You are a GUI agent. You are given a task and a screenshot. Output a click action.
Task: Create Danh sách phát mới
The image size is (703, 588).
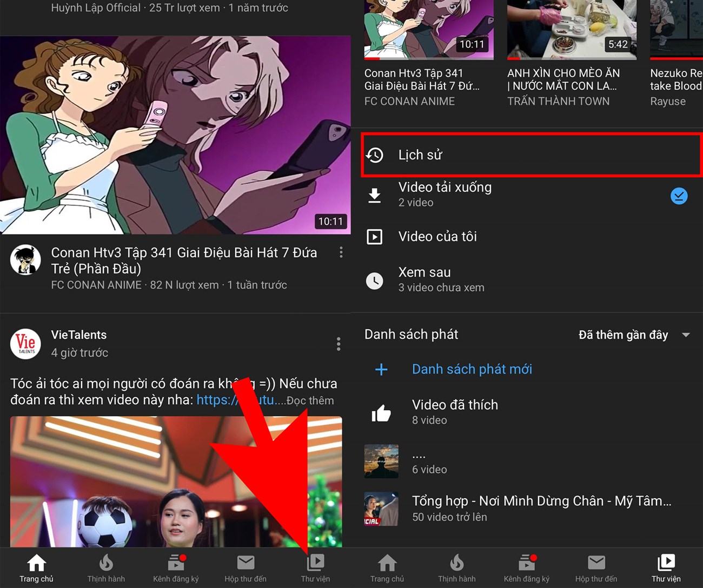(x=472, y=369)
